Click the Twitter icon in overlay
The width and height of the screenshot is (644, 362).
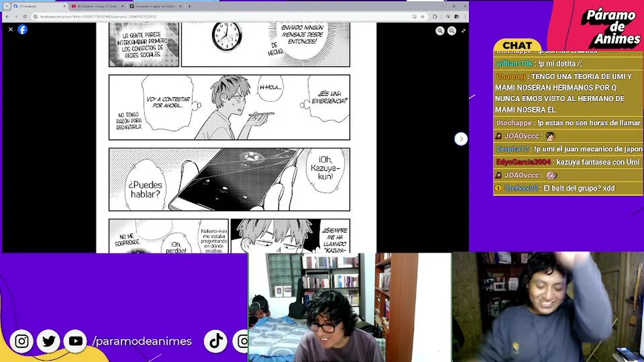click(49, 341)
